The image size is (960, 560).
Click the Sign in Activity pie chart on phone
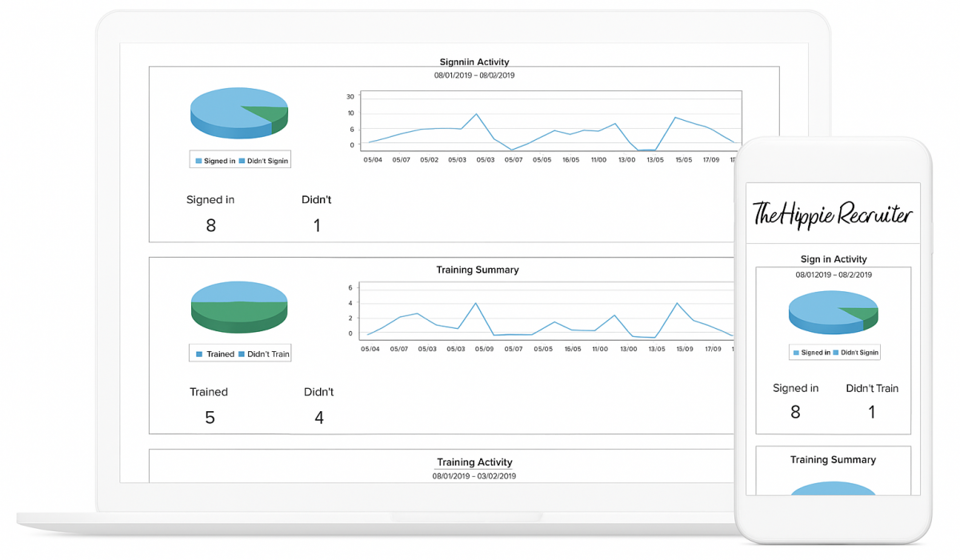tap(833, 313)
